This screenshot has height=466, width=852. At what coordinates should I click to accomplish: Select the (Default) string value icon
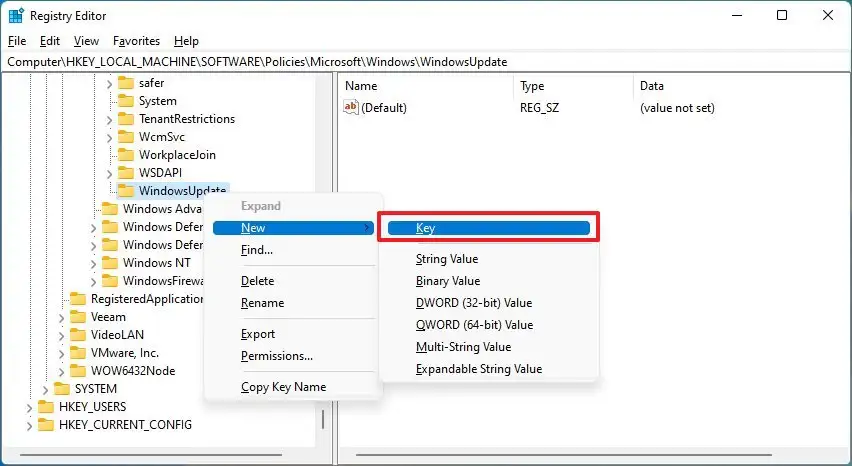351,108
